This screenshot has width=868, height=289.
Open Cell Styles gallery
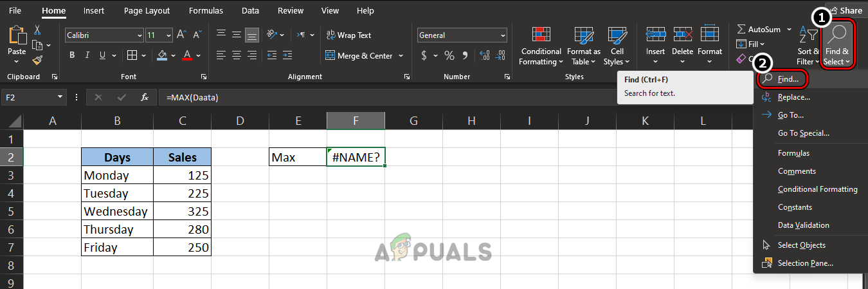tap(617, 46)
